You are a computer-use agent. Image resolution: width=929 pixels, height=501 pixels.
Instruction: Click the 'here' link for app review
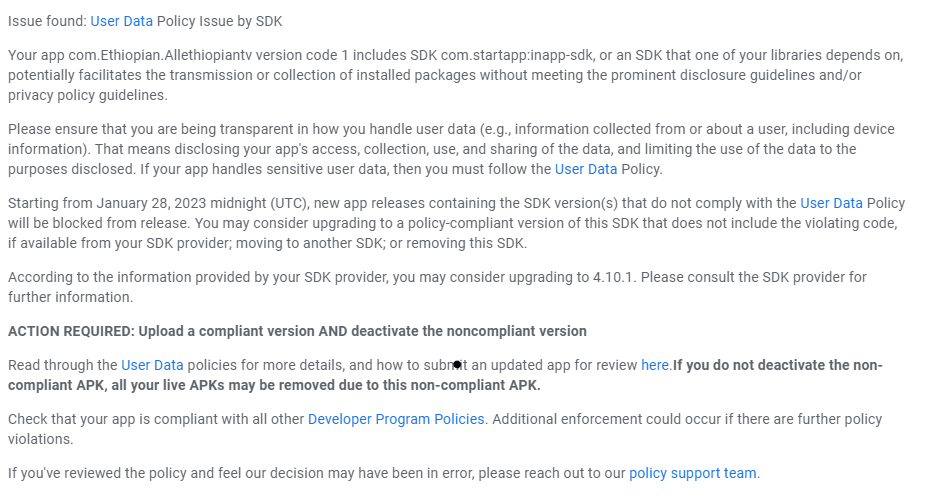pyautogui.click(x=655, y=365)
